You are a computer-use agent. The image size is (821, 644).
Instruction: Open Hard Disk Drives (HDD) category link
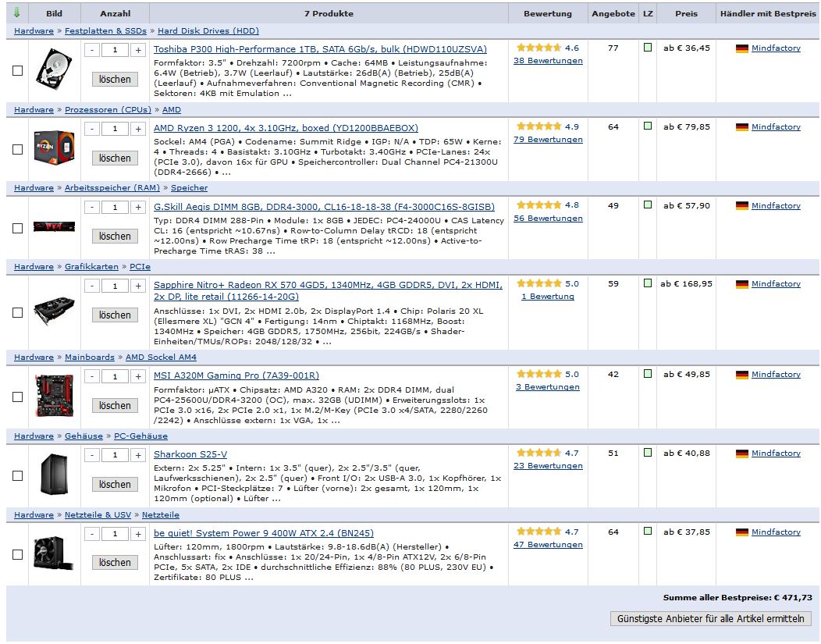click(208, 31)
